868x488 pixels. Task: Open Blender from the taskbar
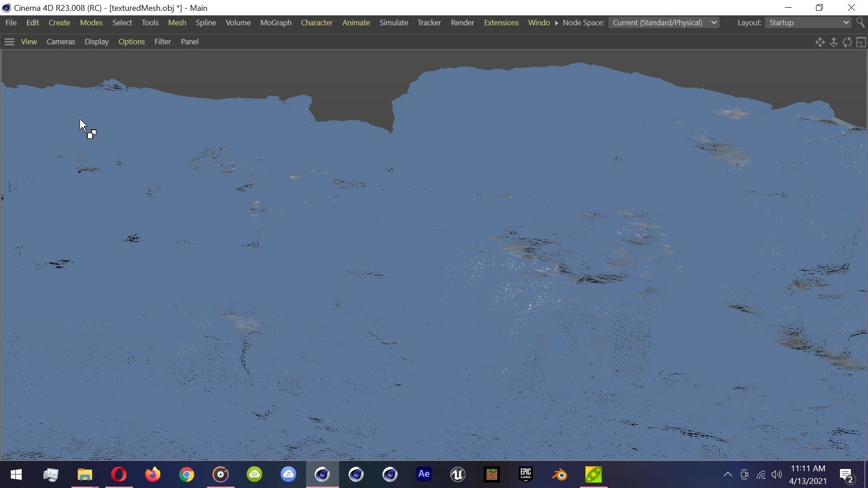[559, 474]
